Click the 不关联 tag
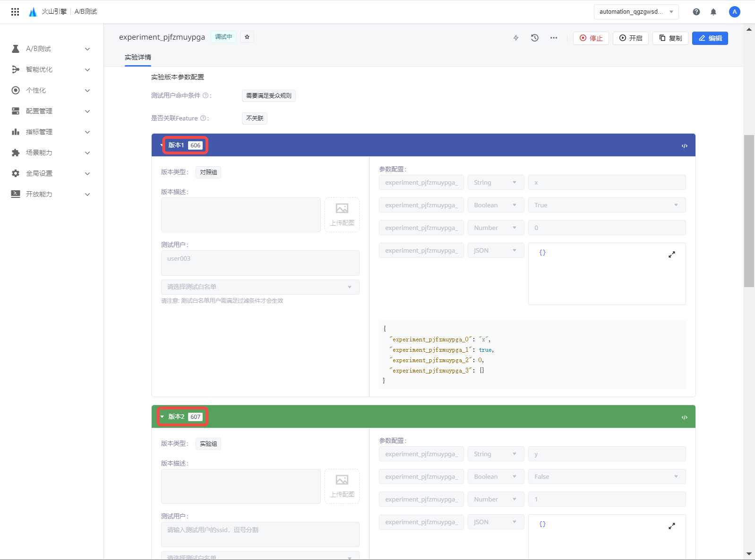 (255, 119)
